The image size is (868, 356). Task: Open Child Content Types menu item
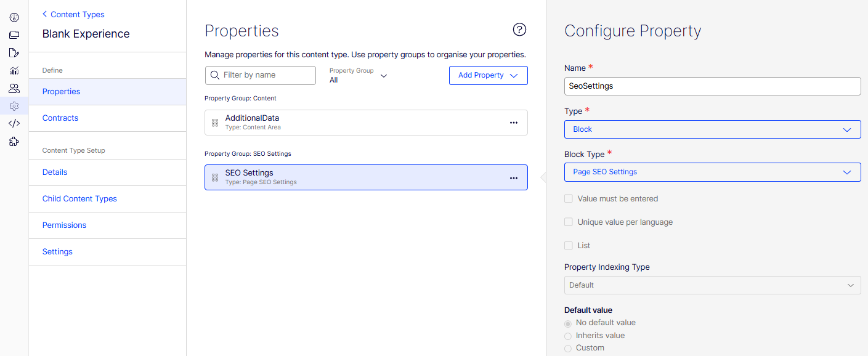(x=79, y=199)
